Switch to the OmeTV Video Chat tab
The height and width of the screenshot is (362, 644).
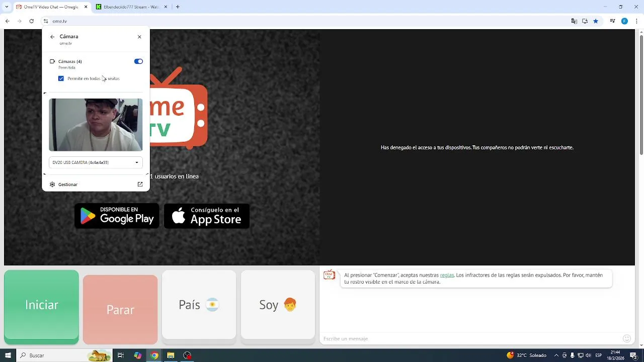click(x=52, y=7)
